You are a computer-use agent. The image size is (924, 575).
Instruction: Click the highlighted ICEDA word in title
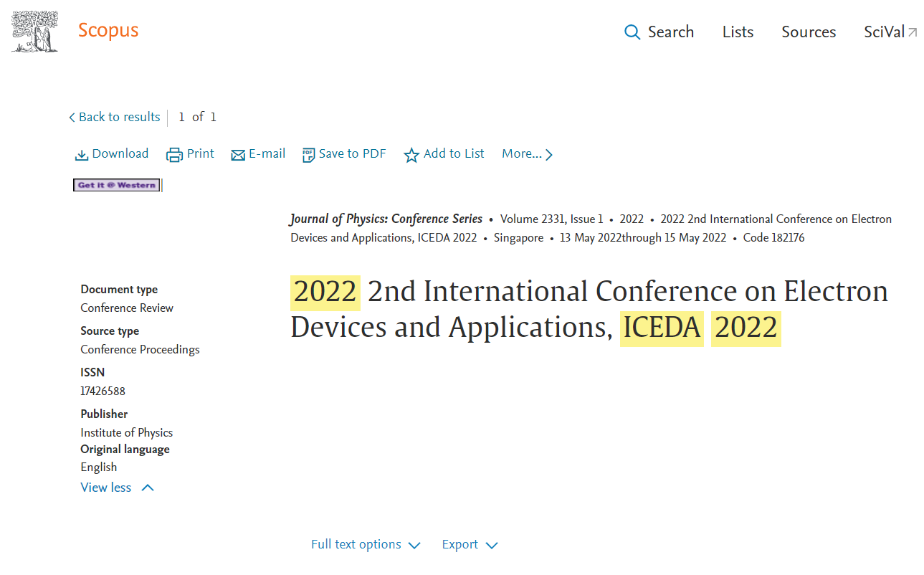pyautogui.click(x=662, y=328)
